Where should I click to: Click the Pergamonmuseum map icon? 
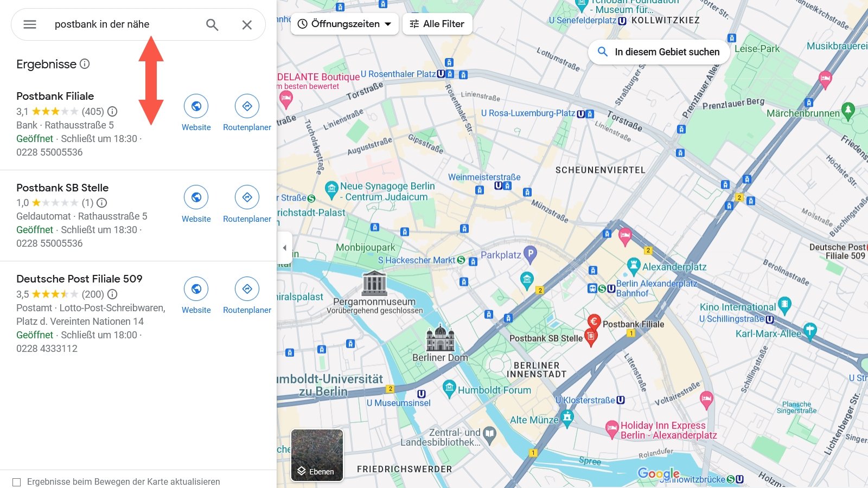(374, 282)
